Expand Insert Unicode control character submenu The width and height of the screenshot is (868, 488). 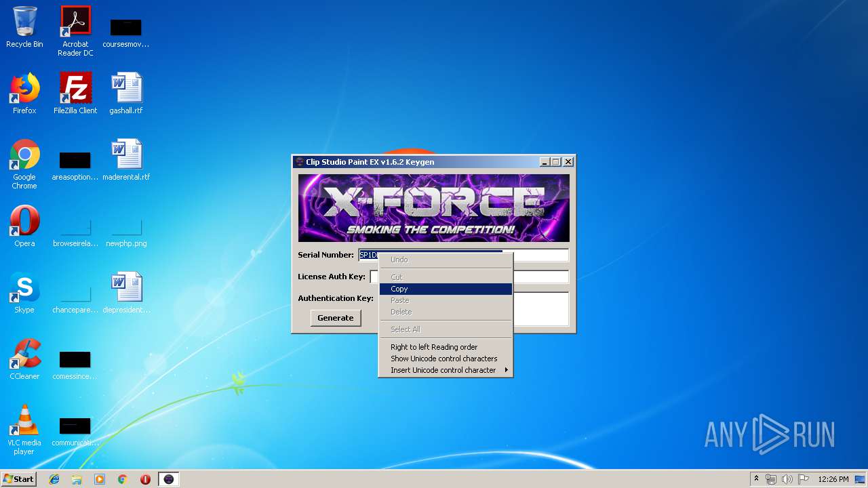pos(445,370)
